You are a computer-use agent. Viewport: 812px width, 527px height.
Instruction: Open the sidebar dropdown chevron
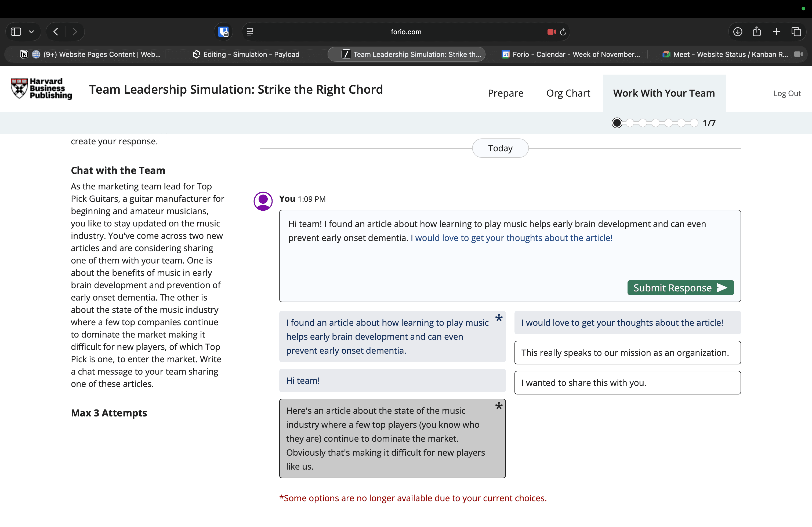coord(31,32)
